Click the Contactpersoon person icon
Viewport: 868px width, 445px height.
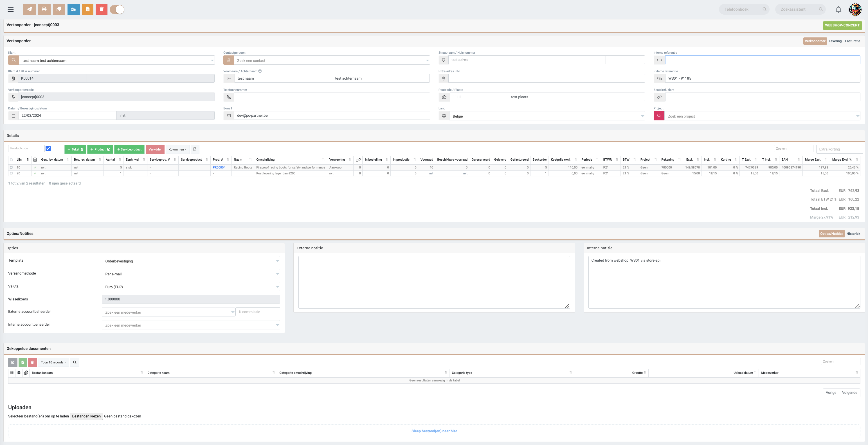coord(228,60)
